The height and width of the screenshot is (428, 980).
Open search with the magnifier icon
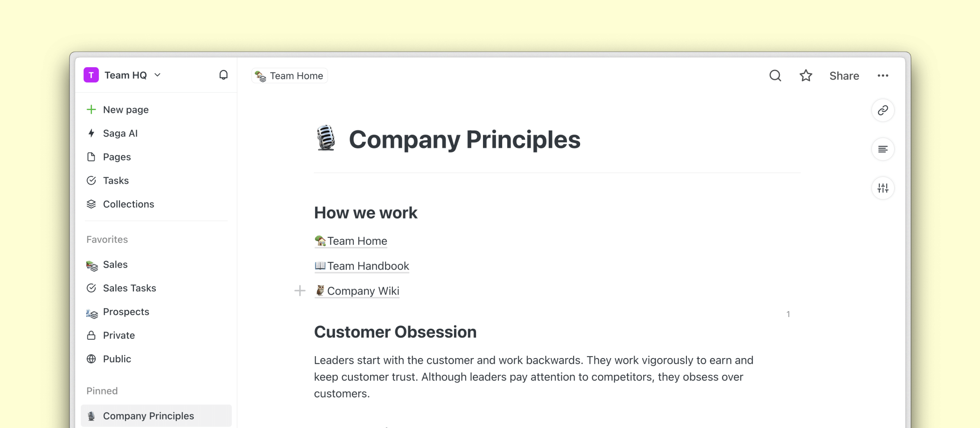coord(775,75)
